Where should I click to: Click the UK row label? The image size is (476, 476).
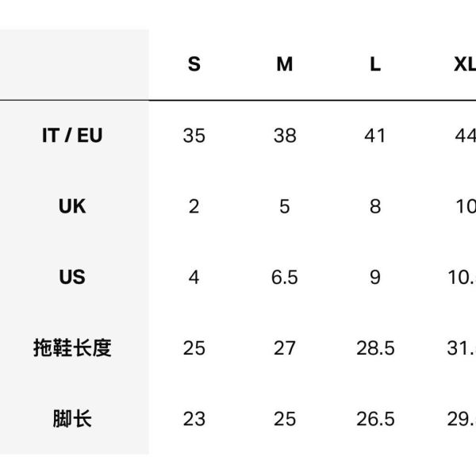[x=72, y=206]
